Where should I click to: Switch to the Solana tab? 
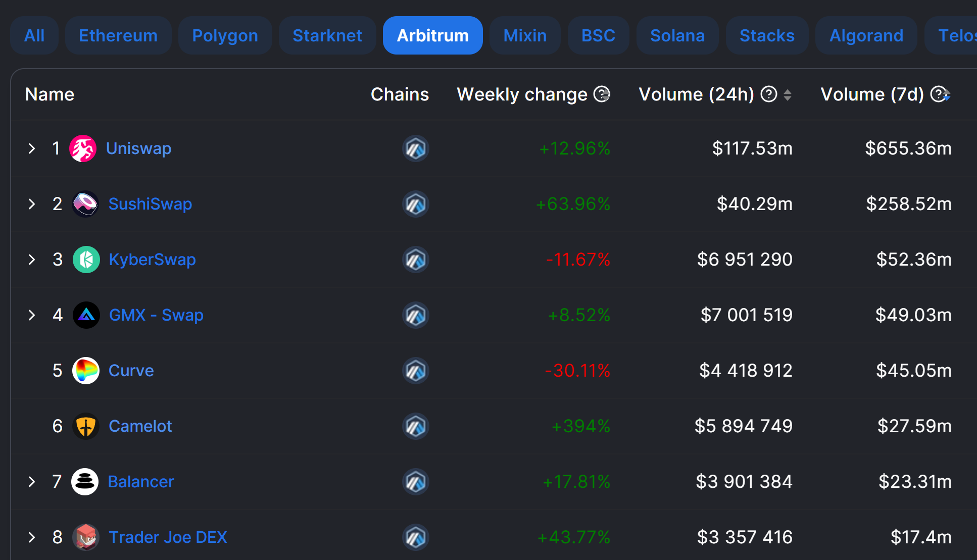pos(677,35)
